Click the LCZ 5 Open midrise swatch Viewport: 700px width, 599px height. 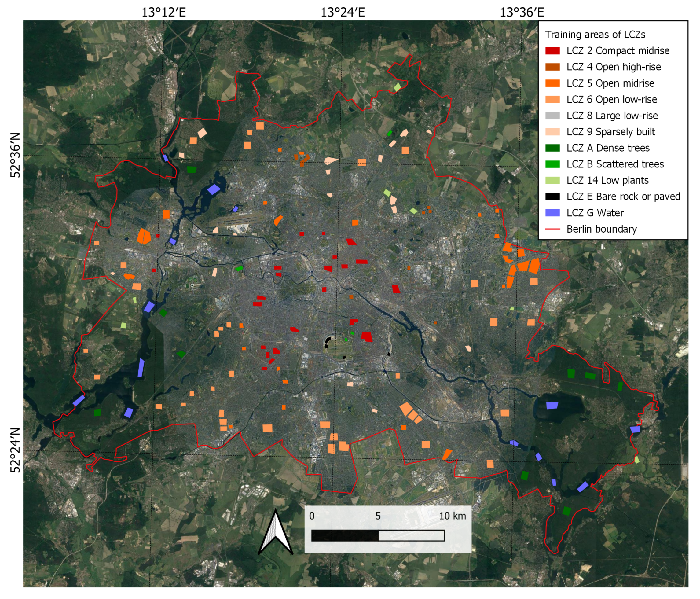tap(552, 83)
